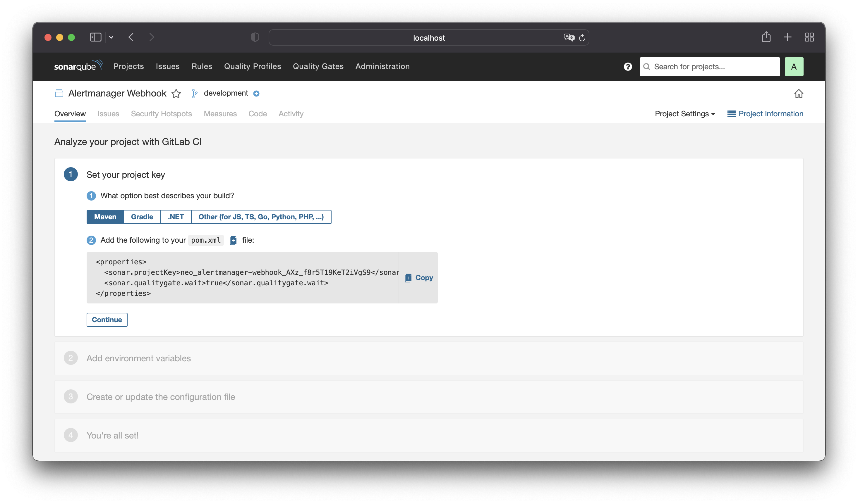Switch to the project Issues tab

(x=108, y=114)
